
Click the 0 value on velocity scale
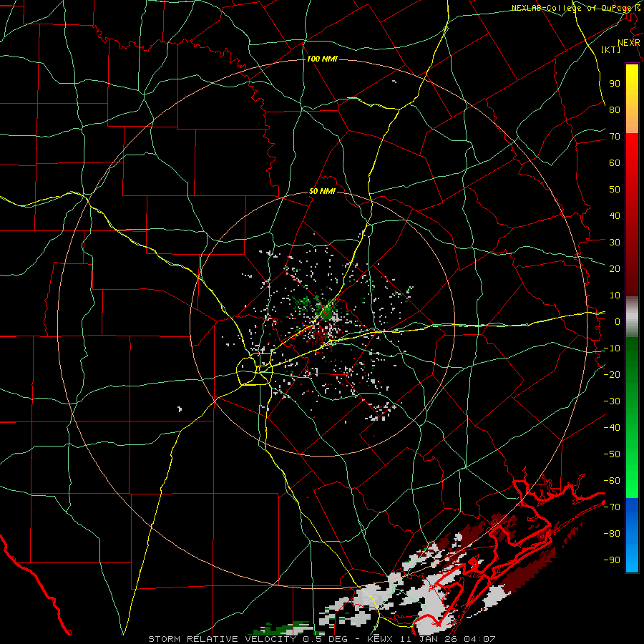click(x=618, y=321)
